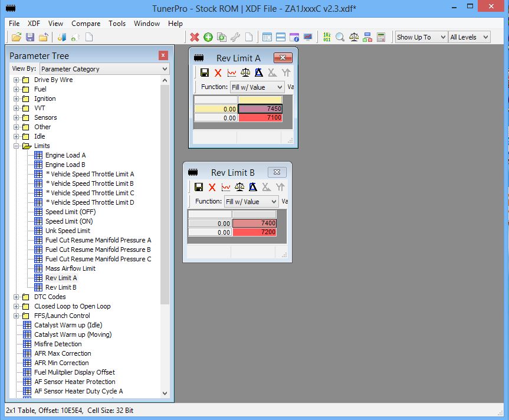Click the magnifying glass search icon

(340, 37)
